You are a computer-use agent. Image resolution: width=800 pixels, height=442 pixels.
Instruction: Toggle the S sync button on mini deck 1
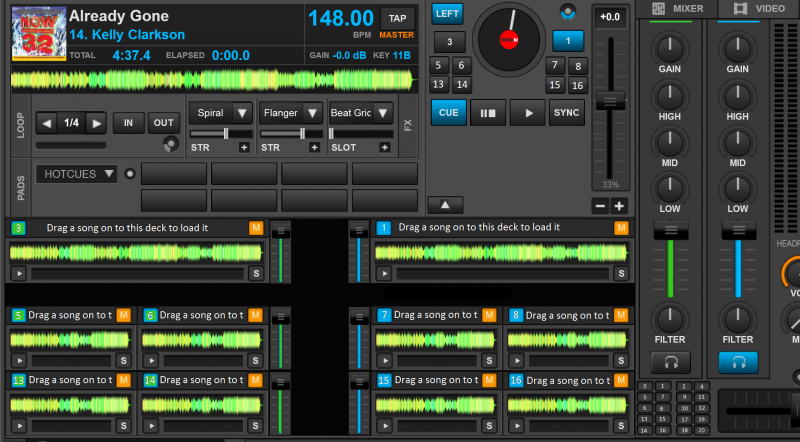(621, 274)
